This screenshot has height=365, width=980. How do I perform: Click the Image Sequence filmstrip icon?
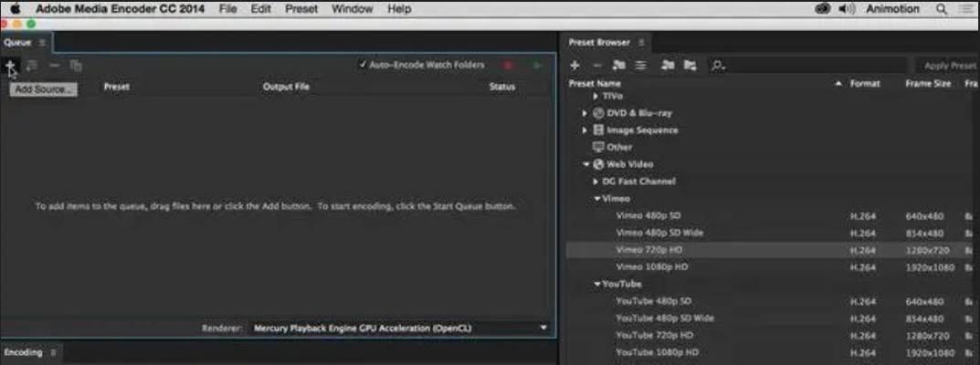click(598, 130)
